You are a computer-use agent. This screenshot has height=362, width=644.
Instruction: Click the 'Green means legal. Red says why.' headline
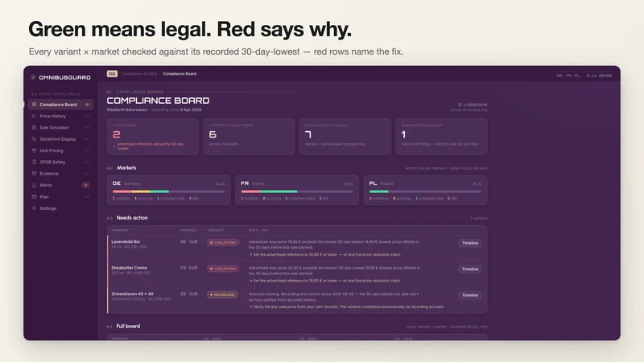[x=190, y=29]
